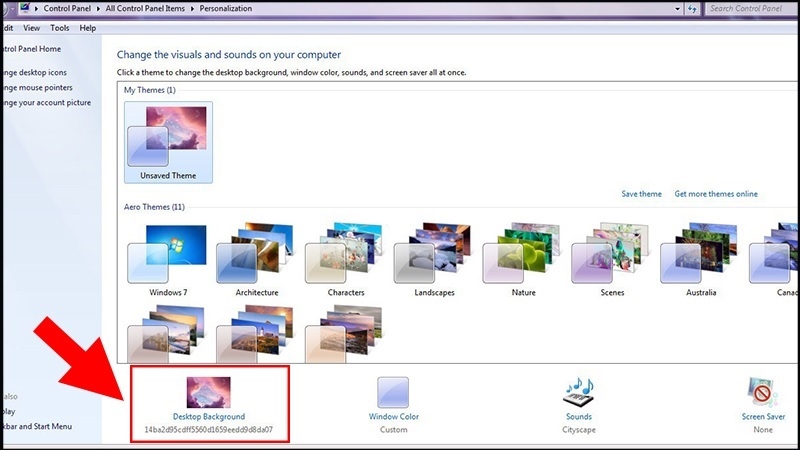Open the Help menu
Screen dimensions: 800x450
pos(88,28)
